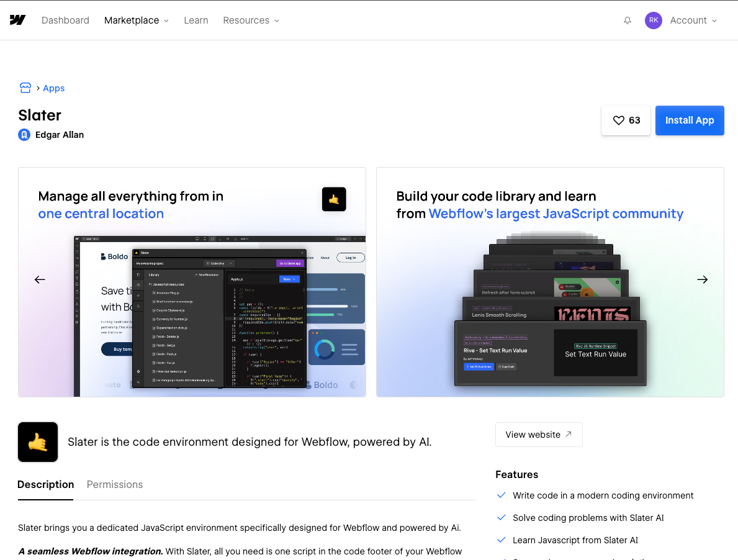Click the Slater tagline text
Screen dimensions: 738x560
[250, 442]
